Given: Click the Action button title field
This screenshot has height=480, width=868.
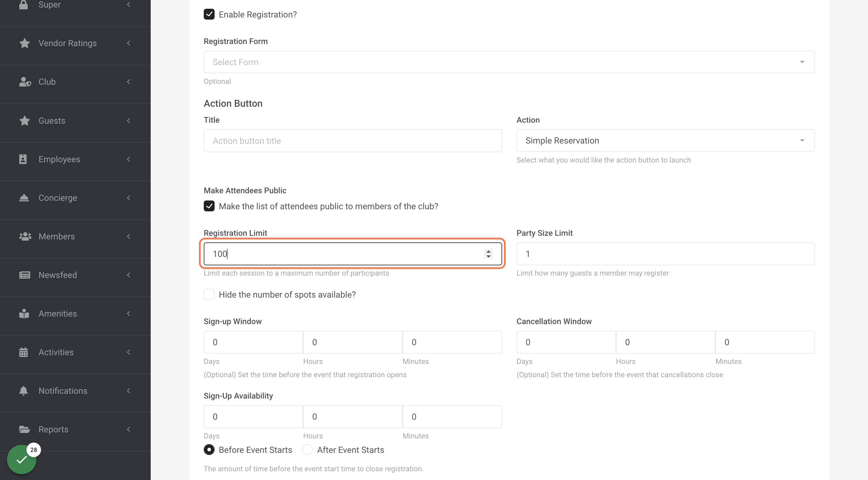Looking at the screenshot, I should click(353, 141).
